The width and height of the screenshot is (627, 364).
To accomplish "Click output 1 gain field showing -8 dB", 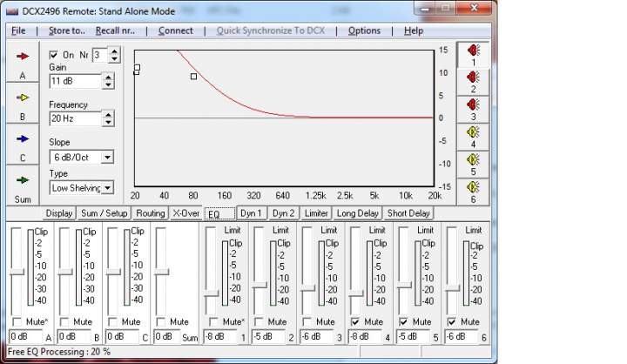I will tap(220, 337).
